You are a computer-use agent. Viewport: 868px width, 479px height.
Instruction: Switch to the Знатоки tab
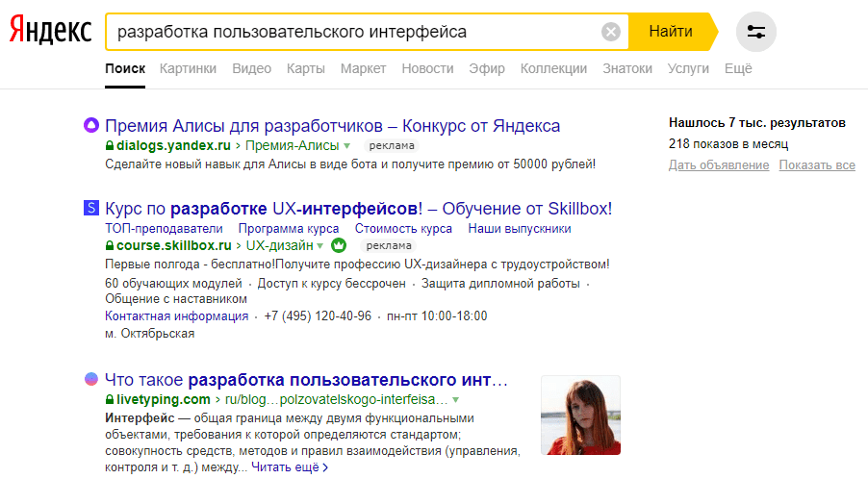627,68
